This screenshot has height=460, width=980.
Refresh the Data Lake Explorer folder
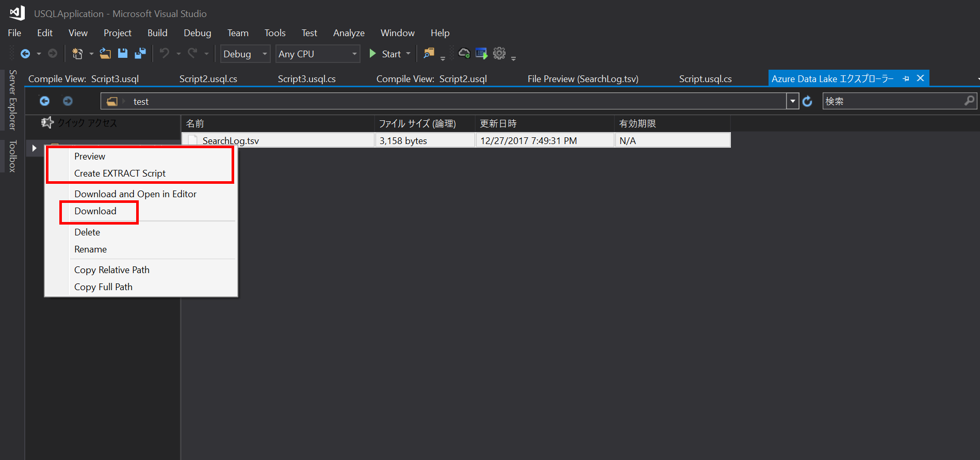808,101
